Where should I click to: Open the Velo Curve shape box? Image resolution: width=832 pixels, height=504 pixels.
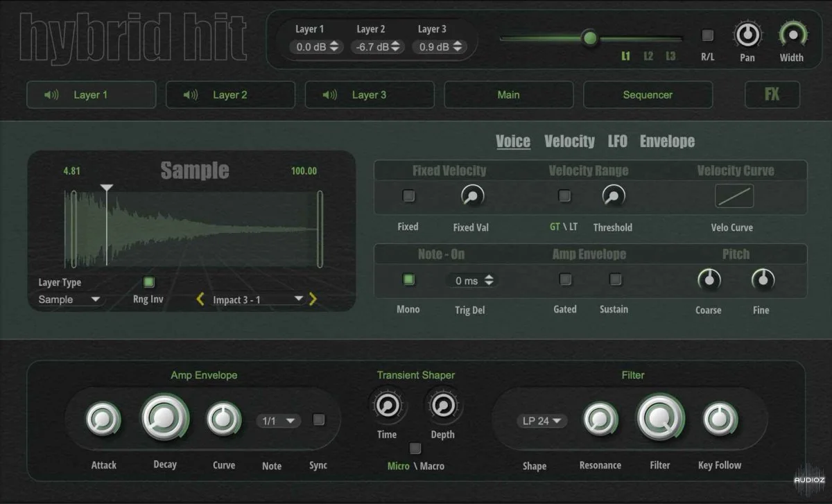[734, 197]
